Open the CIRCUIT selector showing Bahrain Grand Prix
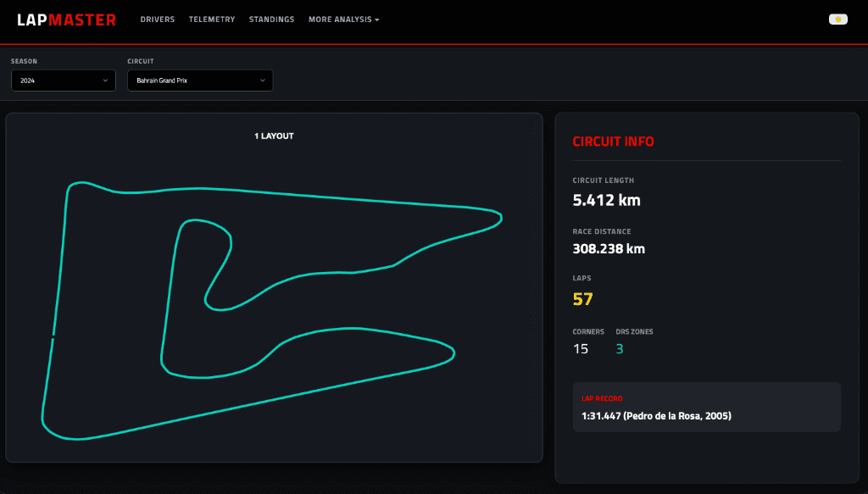Screen dimensions: 868x494 click(200, 80)
